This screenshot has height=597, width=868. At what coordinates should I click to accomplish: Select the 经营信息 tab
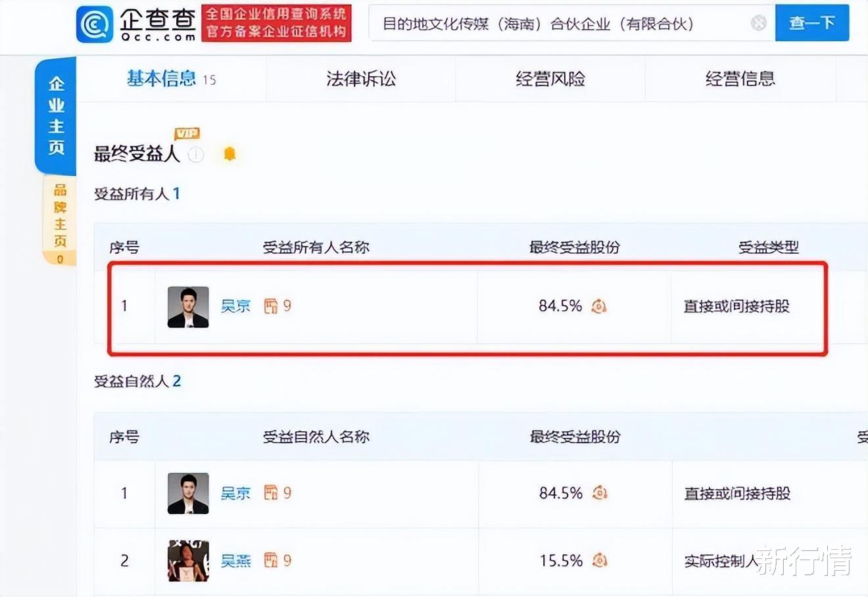pyautogui.click(x=740, y=79)
